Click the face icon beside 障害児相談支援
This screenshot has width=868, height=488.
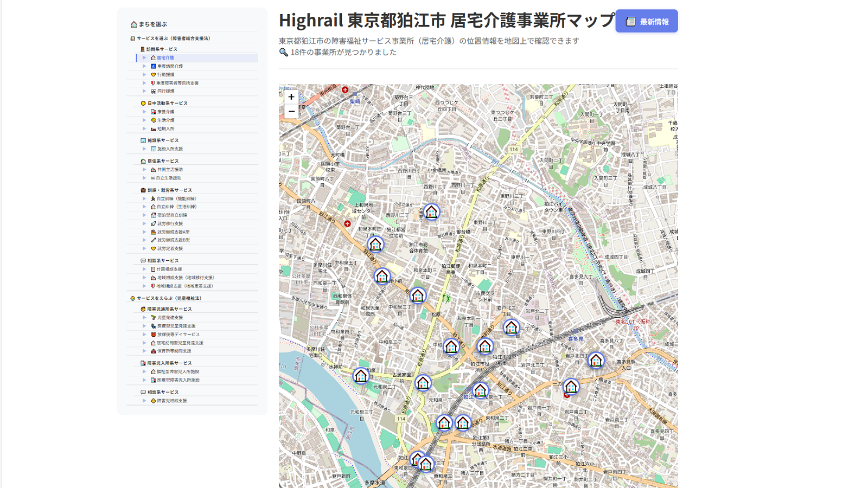pyautogui.click(x=154, y=401)
